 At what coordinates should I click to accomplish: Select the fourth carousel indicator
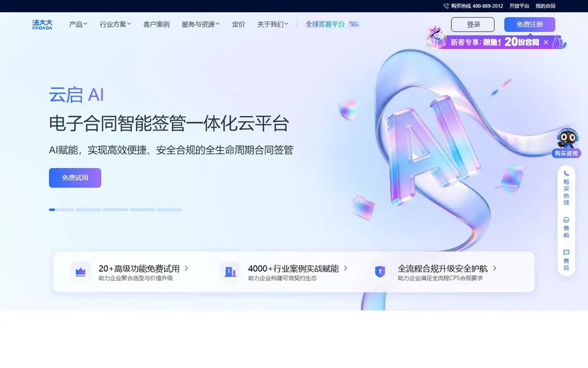[x=143, y=210]
